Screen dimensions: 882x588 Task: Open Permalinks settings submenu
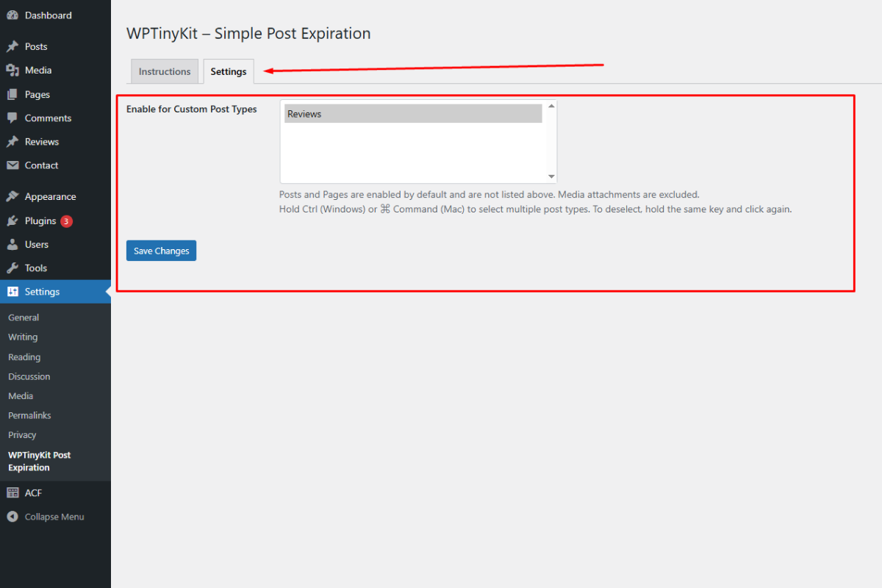29,415
